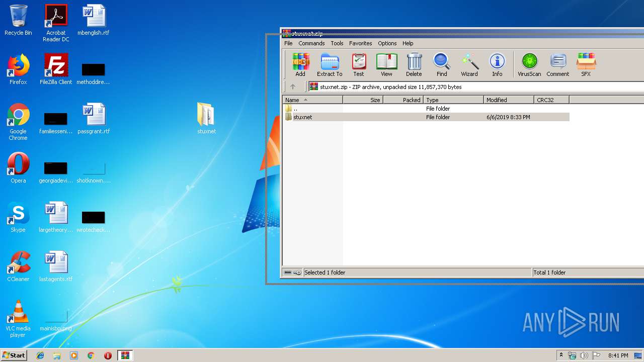
Task: Sort file list by Modified column
Action: click(x=509, y=100)
